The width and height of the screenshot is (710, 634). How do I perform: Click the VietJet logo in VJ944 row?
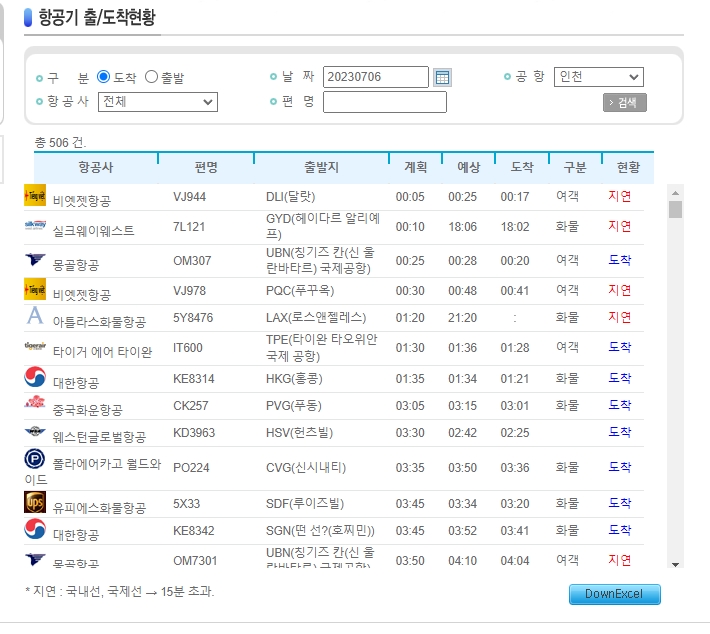click(35, 195)
